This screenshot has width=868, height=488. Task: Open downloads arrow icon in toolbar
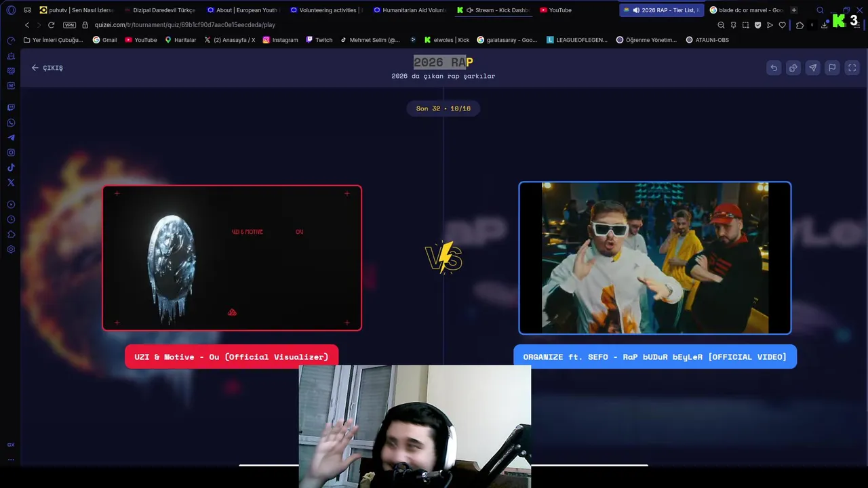tap(824, 25)
